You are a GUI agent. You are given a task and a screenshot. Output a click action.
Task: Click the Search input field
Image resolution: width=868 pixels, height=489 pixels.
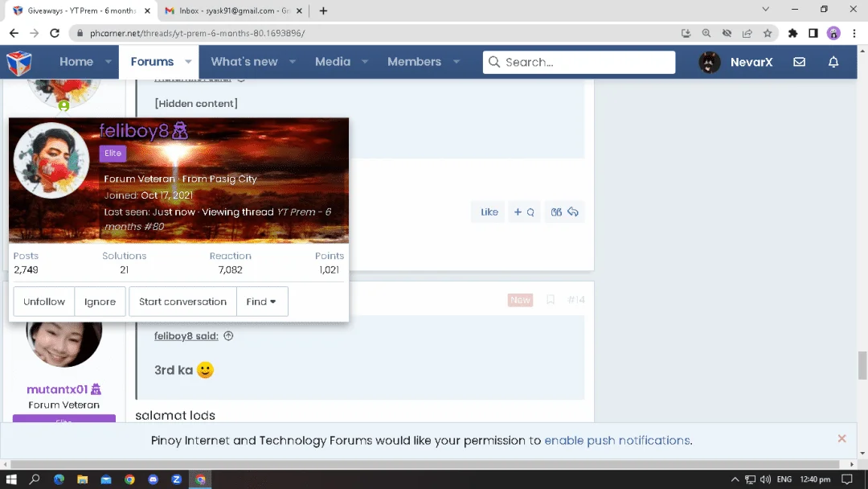[x=579, y=62]
